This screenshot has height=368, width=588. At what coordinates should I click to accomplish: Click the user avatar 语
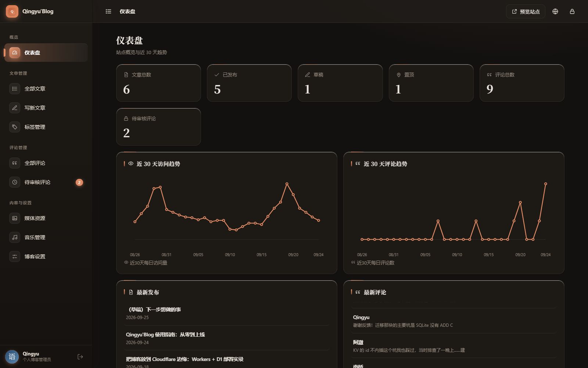tap(12, 357)
